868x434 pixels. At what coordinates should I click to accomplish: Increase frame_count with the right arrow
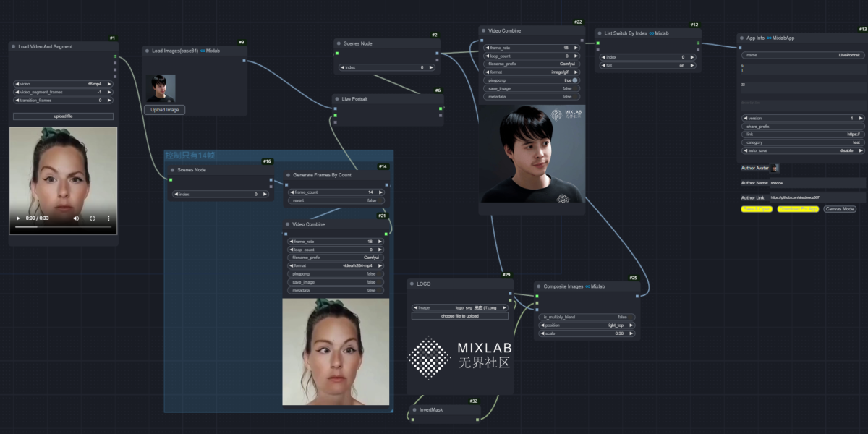coord(380,192)
